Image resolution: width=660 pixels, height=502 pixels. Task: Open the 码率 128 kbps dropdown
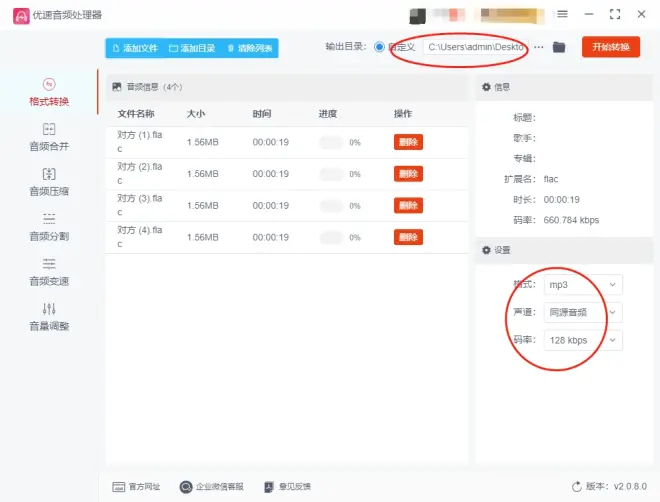[x=583, y=340]
